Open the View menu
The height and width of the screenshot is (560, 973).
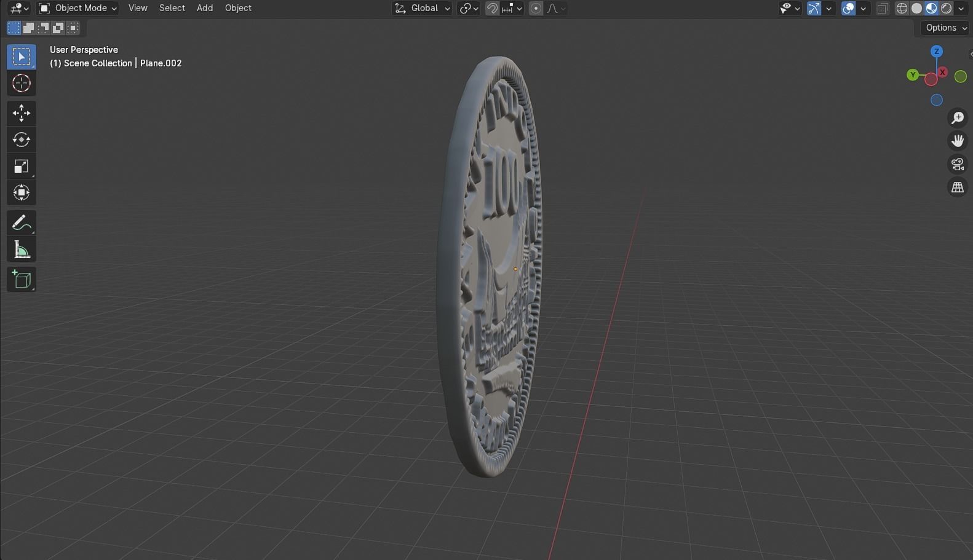point(138,8)
